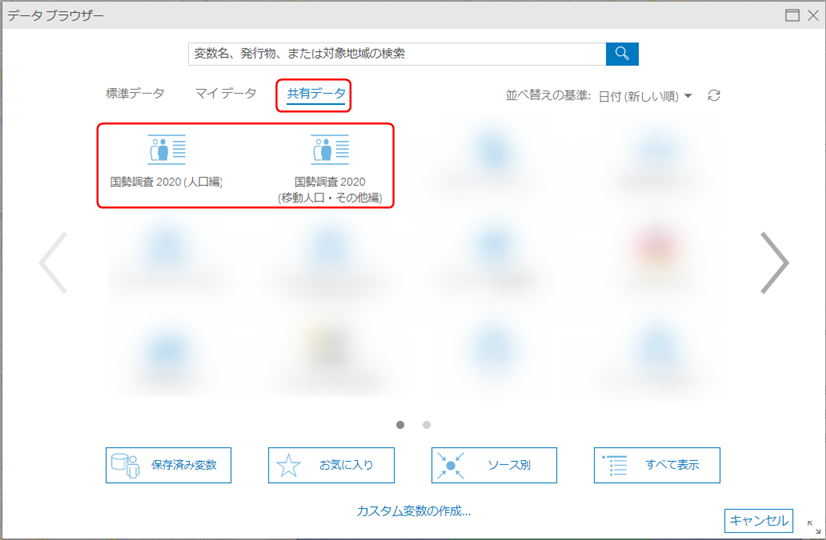Go to previous page with left chevron
The height and width of the screenshot is (540, 826).
(x=53, y=263)
